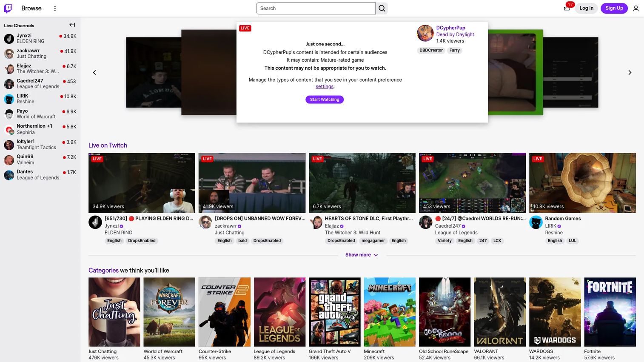
Task: Focus the Search input field
Action: coord(316,8)
